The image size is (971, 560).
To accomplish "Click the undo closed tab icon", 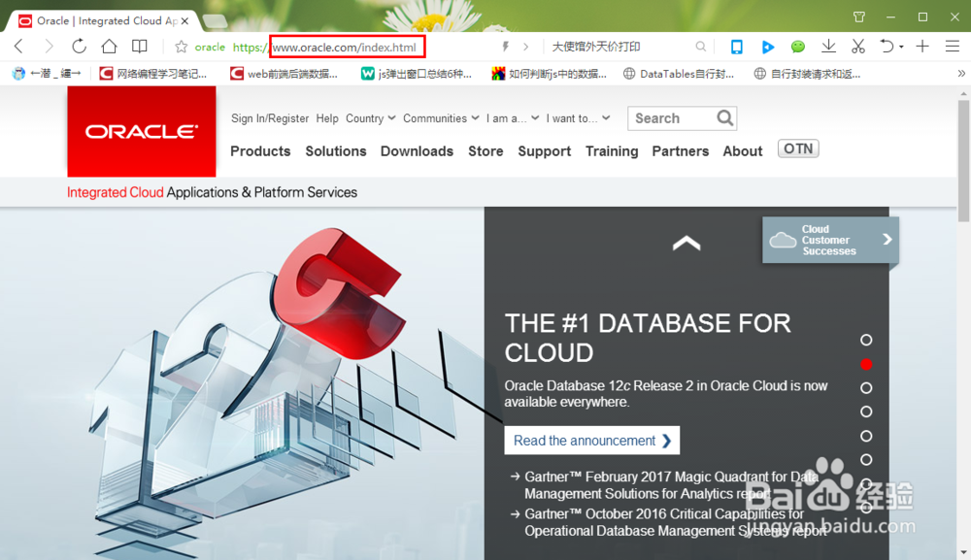I will tap(887, 47).
